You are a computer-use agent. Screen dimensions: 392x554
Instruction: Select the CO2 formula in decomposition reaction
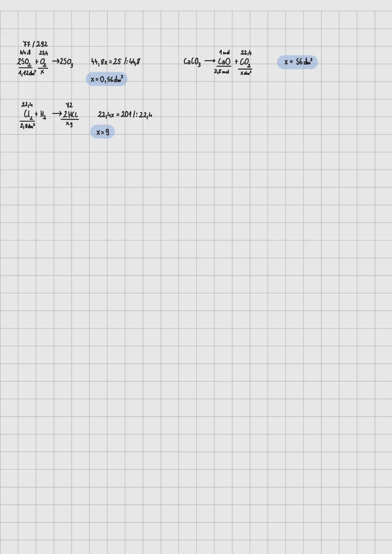(245, 62)
